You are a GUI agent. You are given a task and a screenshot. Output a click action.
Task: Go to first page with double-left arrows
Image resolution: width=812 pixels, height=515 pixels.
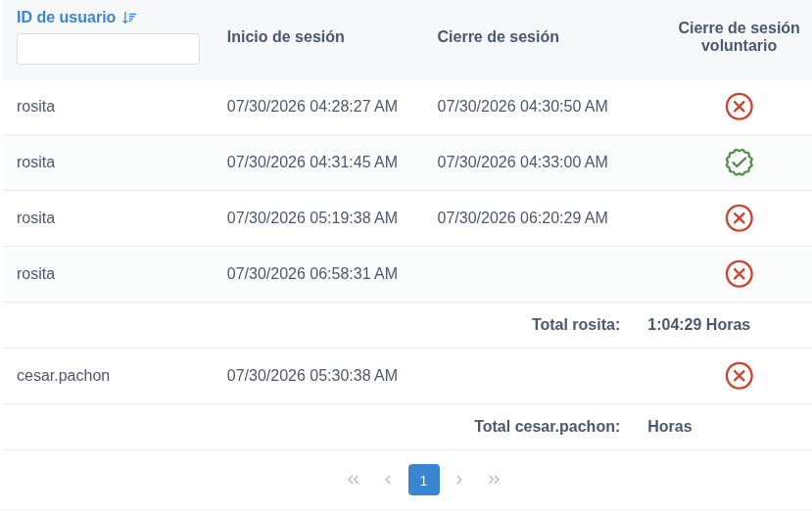pyautogui.click(x=354, y=480)
